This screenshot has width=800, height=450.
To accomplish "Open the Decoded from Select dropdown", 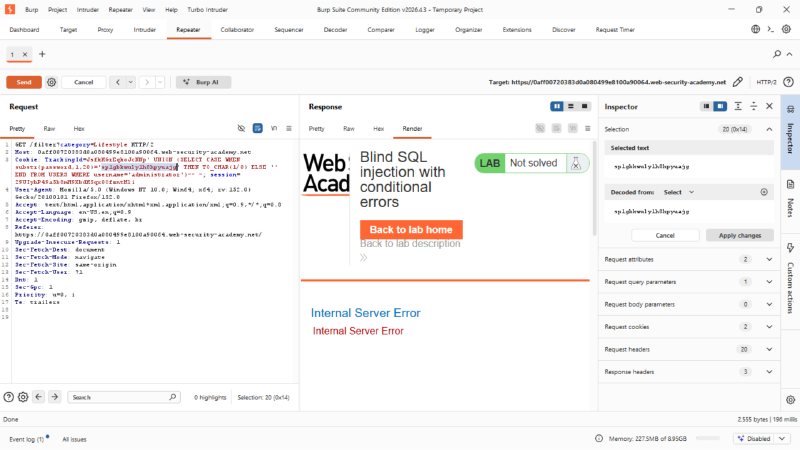I will coord(679,192).
